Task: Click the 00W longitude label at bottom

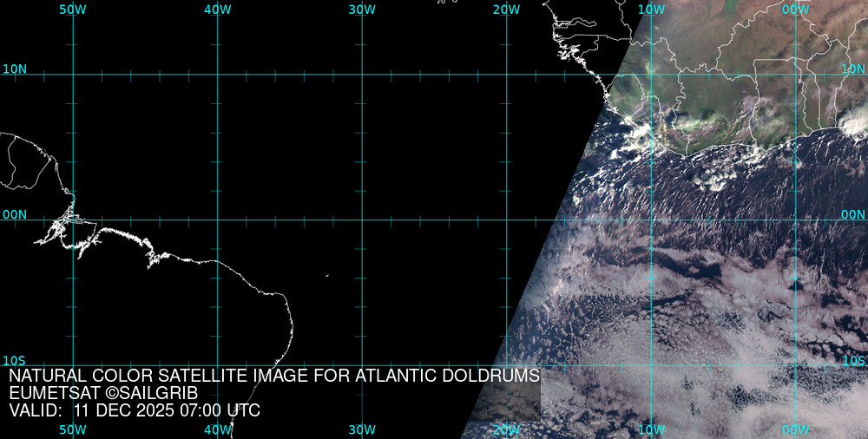Action: click(795, 429)
